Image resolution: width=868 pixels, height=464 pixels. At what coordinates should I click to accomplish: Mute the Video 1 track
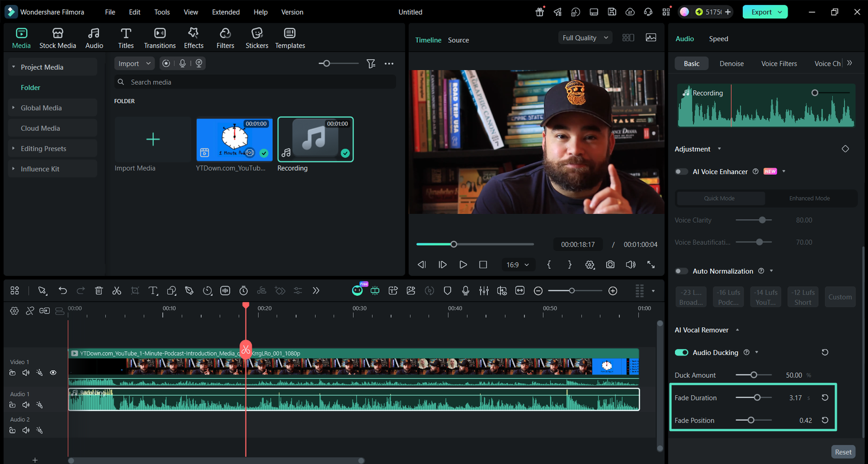25,373
